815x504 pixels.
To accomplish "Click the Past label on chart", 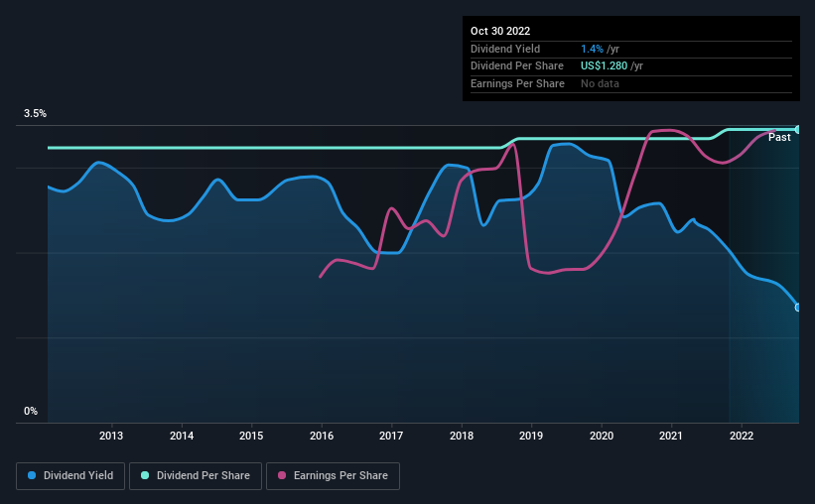I will (x=779, y=137).
